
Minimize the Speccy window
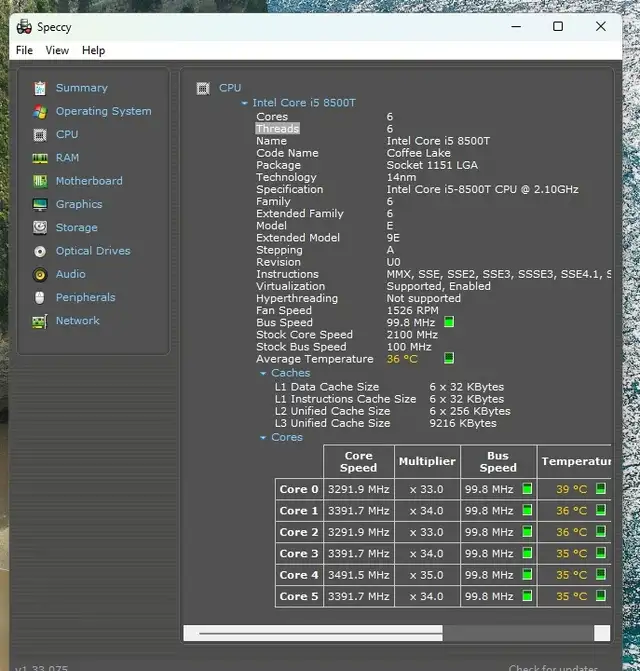(516, 27)
